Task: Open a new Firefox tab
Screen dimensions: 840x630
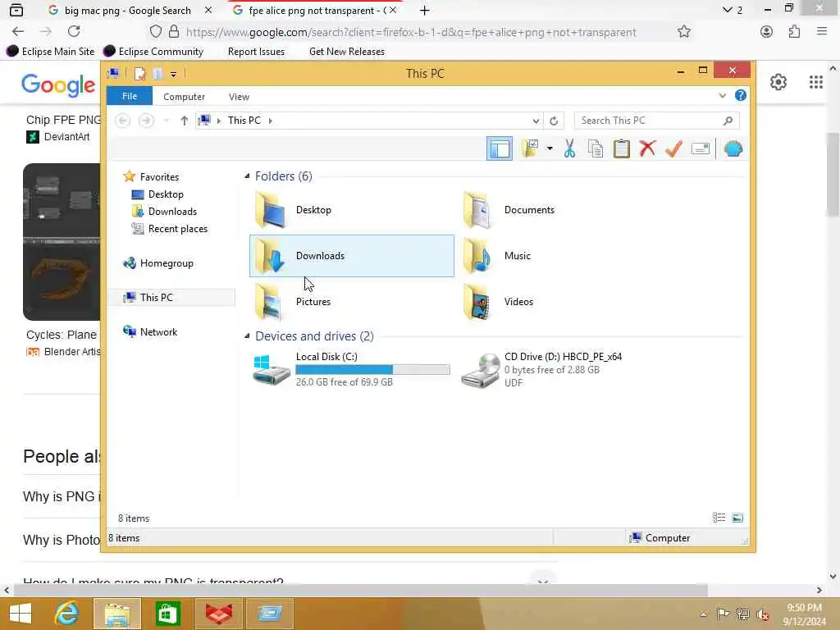Action: (x=425, y=11)
